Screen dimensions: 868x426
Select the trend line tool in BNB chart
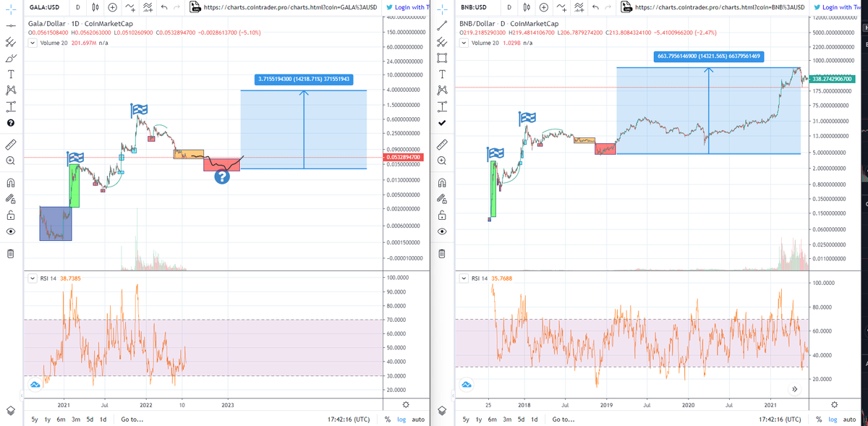(x=442, y=25)
